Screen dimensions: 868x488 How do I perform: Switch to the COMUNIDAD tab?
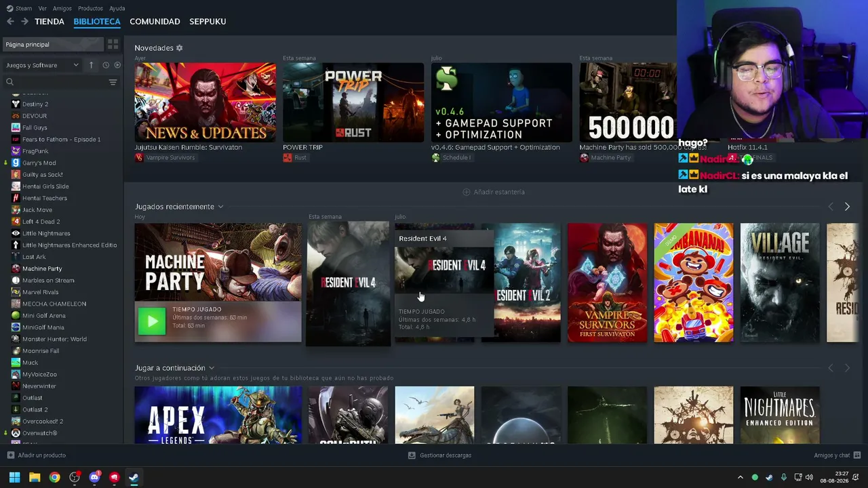pos(155,22)
